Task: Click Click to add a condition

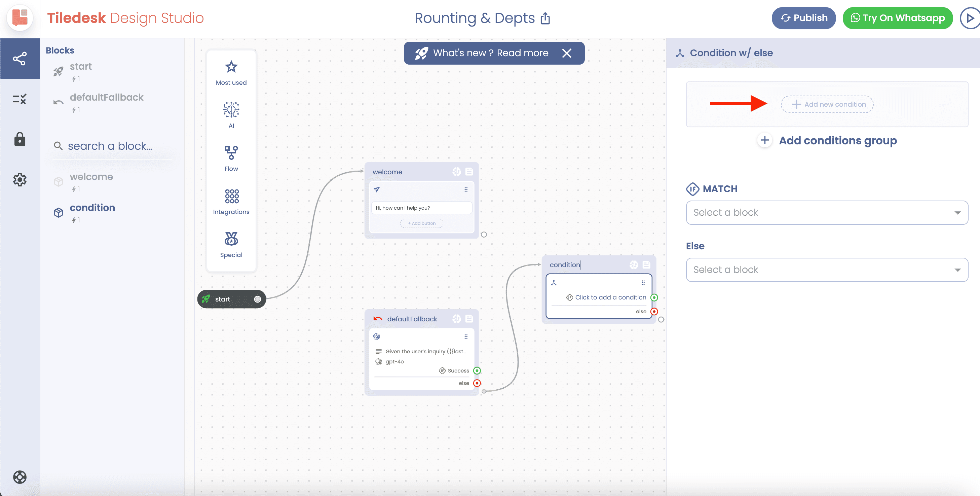Action: (610, 297)
